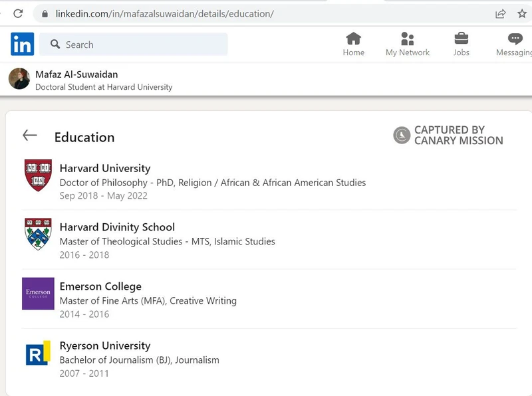Click the Harvard University shield logo

(39, 175)
